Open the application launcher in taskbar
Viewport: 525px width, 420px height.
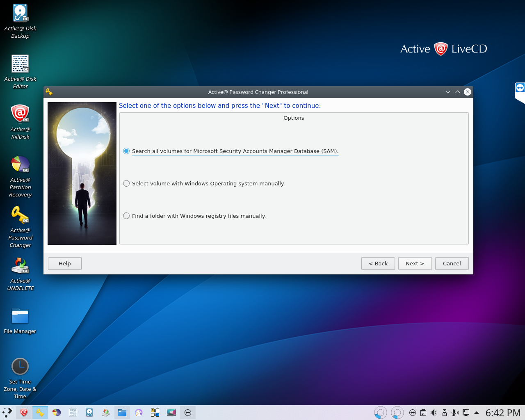click(7, 413)
